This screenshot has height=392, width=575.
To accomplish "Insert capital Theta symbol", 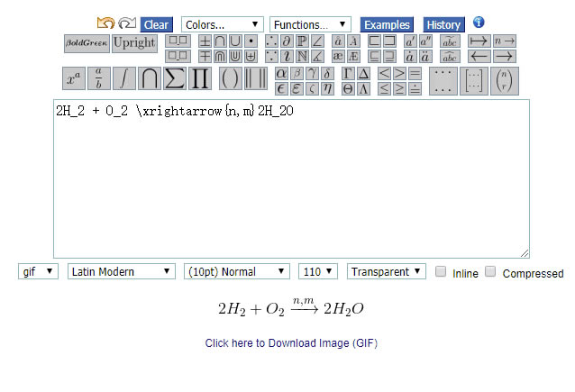I will pos(348,88).
